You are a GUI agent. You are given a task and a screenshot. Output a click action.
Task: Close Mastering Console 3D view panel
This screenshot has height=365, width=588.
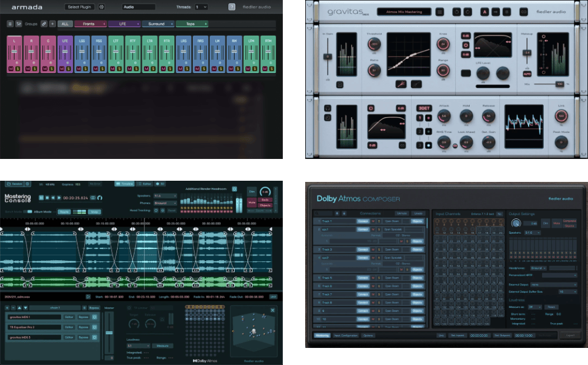click(x=273, y=310)
